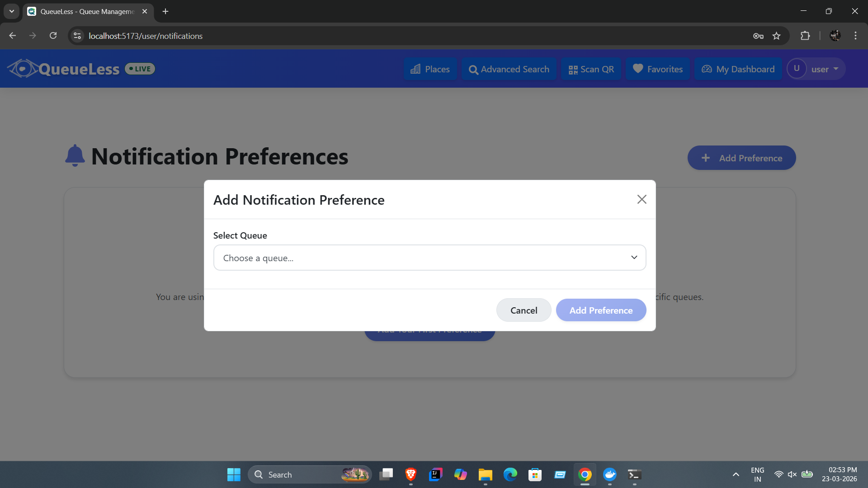This screenshot has height=488, width=868.
Task: Open Favorites from the navbar
Action: pos(658,69)
